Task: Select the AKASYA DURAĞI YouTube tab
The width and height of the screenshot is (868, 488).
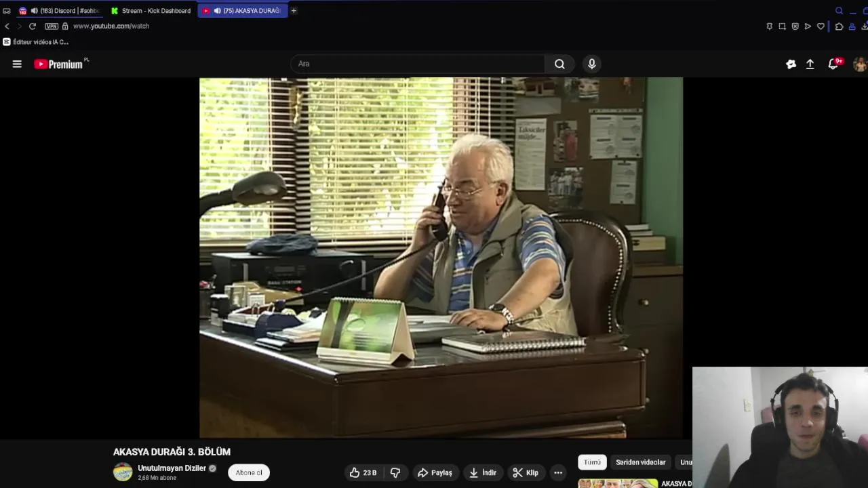Action: point(243,11)
